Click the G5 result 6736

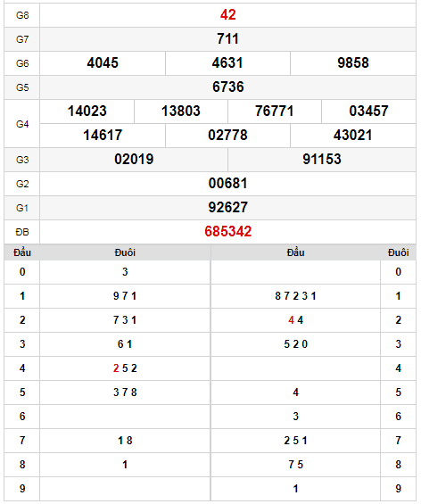[227, 87]
